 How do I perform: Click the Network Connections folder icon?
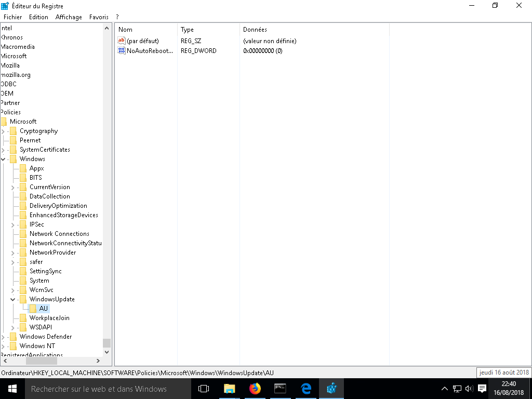(x=23, y=233)
